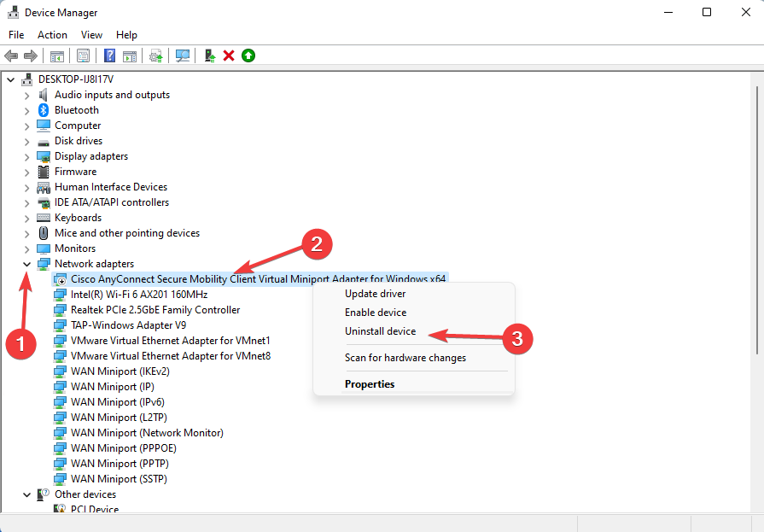Click the Properties toolbar icon
The height and width of the screenshot is (532, 764).
[x=83, y=56]
